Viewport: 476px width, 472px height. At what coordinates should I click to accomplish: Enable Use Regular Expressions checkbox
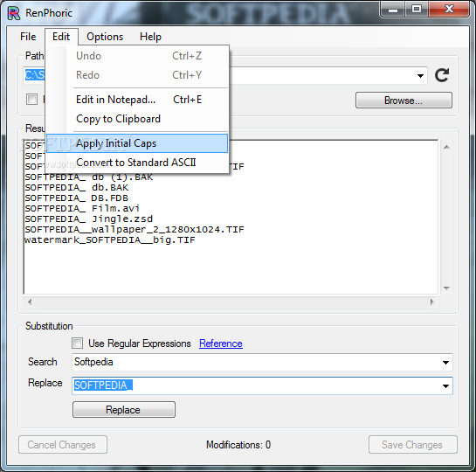tap(77, 344)
